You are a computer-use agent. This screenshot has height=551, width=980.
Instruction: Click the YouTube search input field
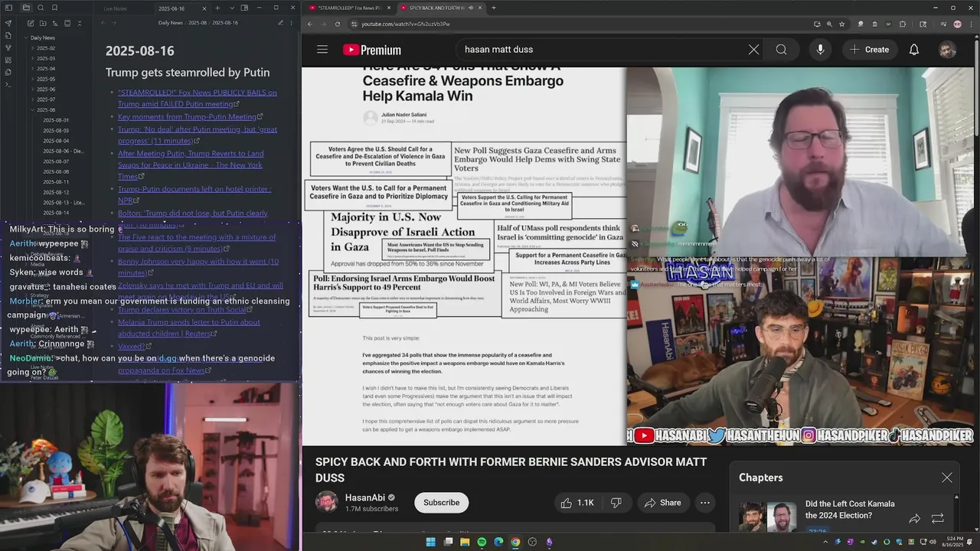pyautogui.click(x=601, y=50)
